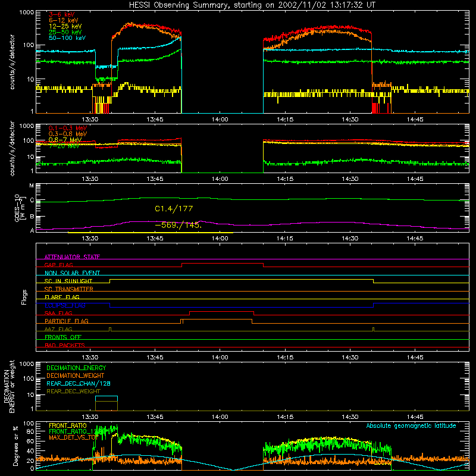
Task: Click the GOES-10 axis label
Action: point(20,208)
